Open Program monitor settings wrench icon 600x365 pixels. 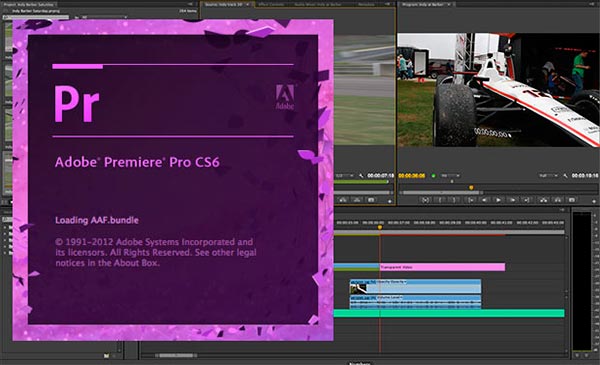tap(565, 176)
